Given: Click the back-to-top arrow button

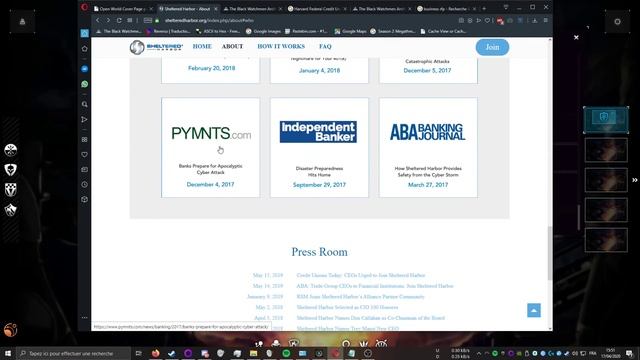Looking at the screenshot, I should [x=533, y=310].
